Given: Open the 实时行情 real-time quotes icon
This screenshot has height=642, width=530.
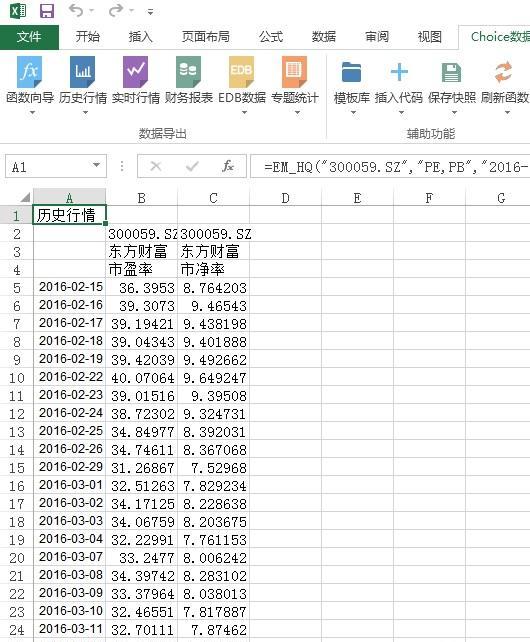Looking at the screenshot, I should coord(135,72).
